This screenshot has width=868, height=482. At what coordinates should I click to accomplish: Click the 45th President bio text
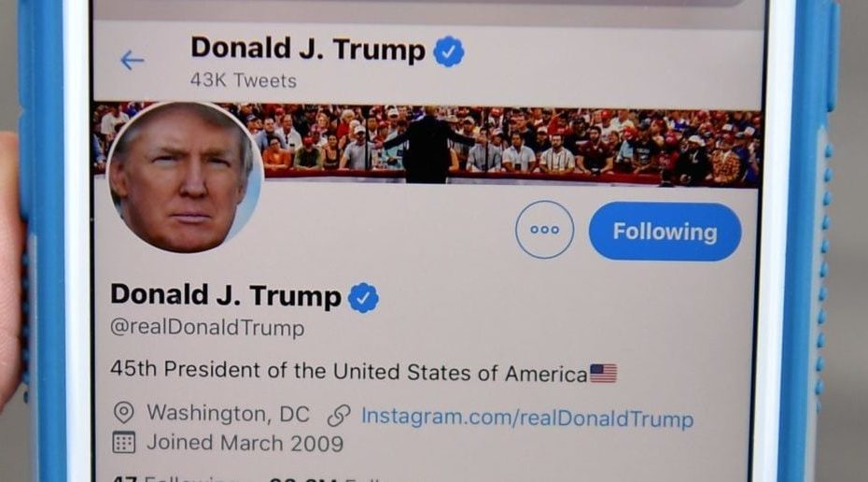pyautogui.click(x=349, y=371)
